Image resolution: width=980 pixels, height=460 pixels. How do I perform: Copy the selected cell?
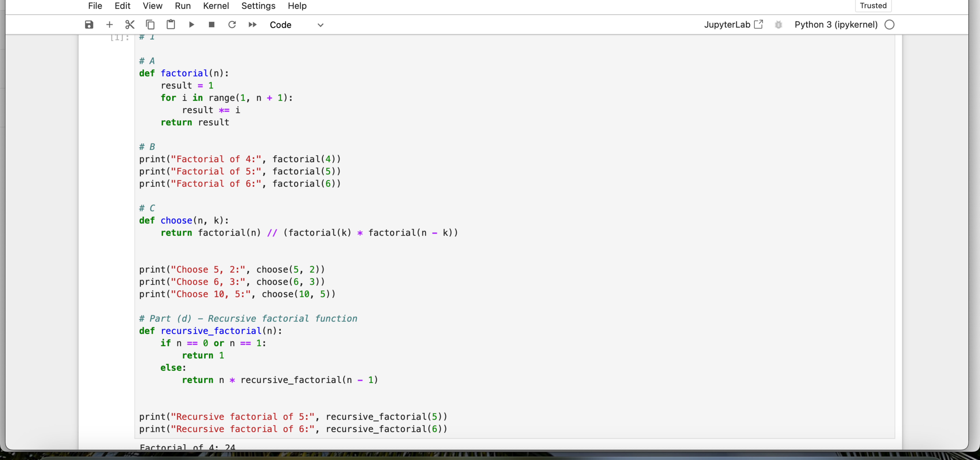[150, 24]
